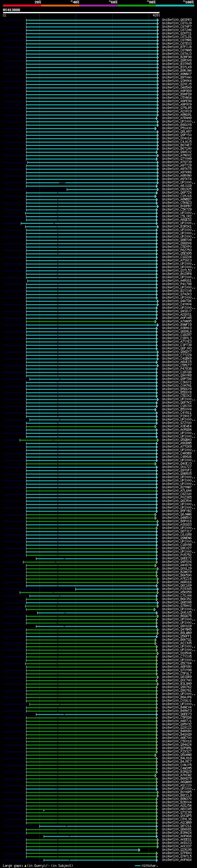Click the =100char. scale legend
This screenshot has width=197, height=868.
pyautogui.click(x=146, y=866)
